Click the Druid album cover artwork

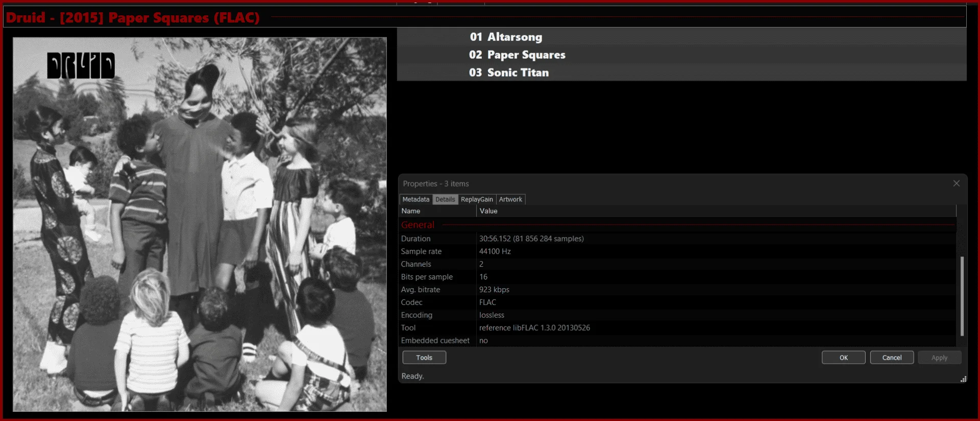click(x=200, y=224)
